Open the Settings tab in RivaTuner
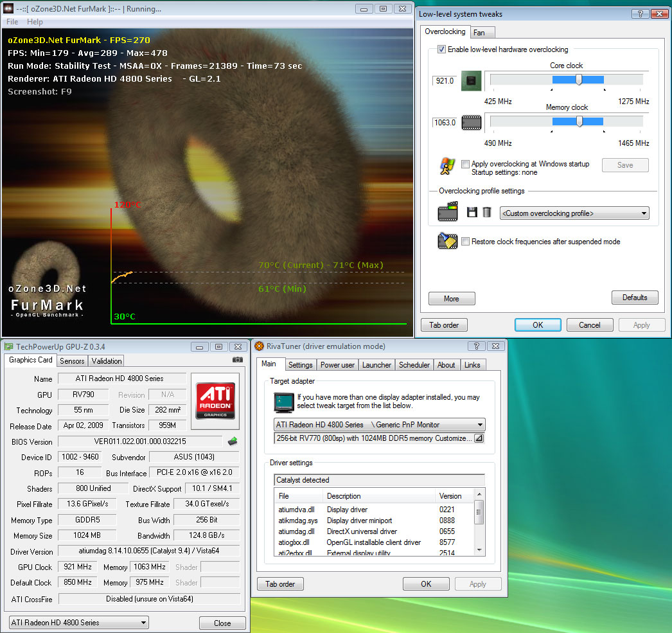Screen dimensions: 672x633 click(300, 365)
